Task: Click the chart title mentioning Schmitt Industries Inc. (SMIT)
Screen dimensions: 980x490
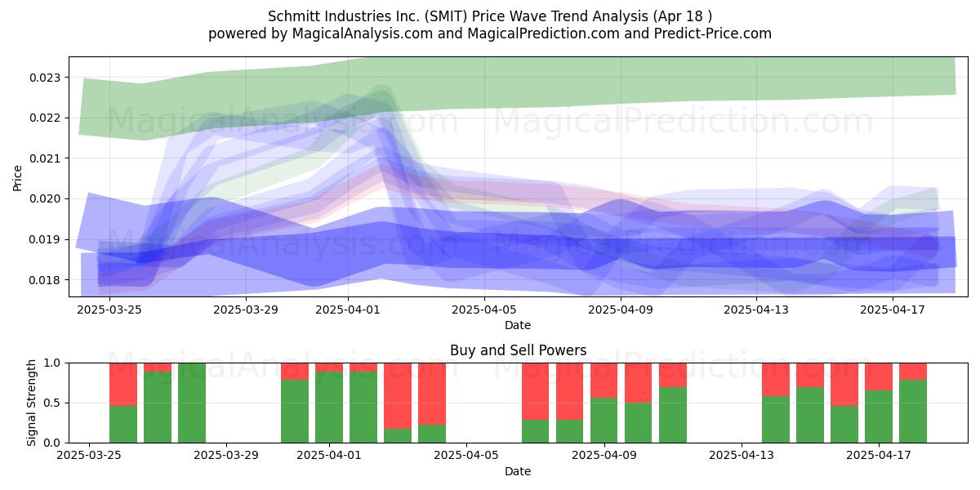Action: pos(490,16)
